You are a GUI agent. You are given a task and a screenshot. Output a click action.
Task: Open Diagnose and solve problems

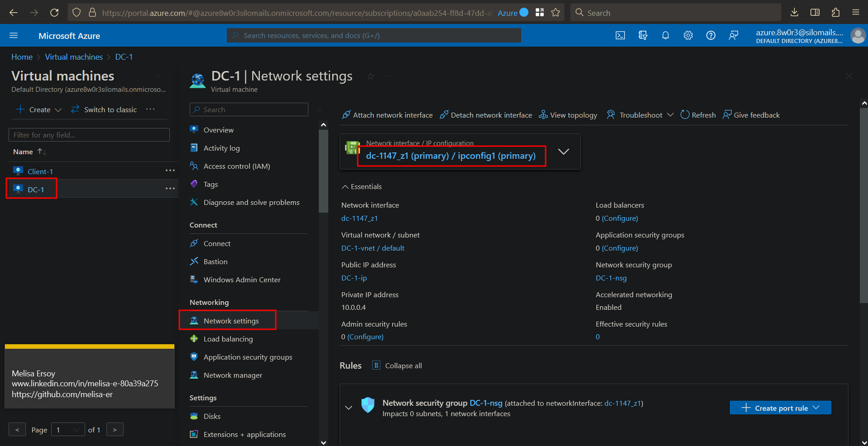click(251, 202)
